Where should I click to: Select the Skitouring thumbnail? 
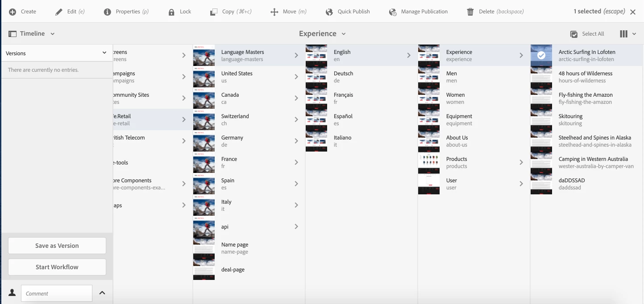(x=541, y=119)
